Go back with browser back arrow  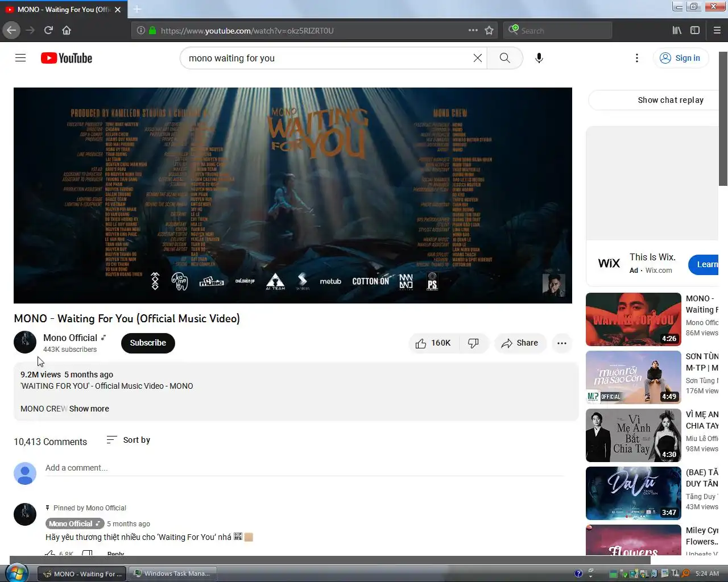(11, 30)
